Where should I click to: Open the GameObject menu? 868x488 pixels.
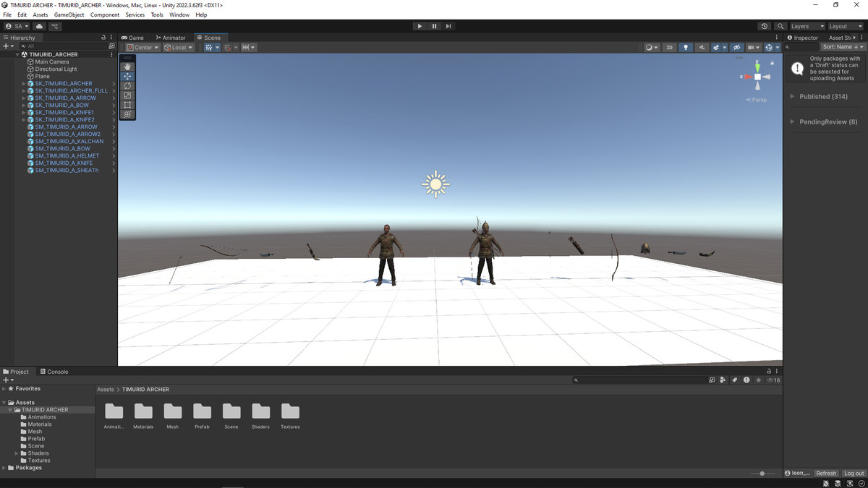coord(69,14)
